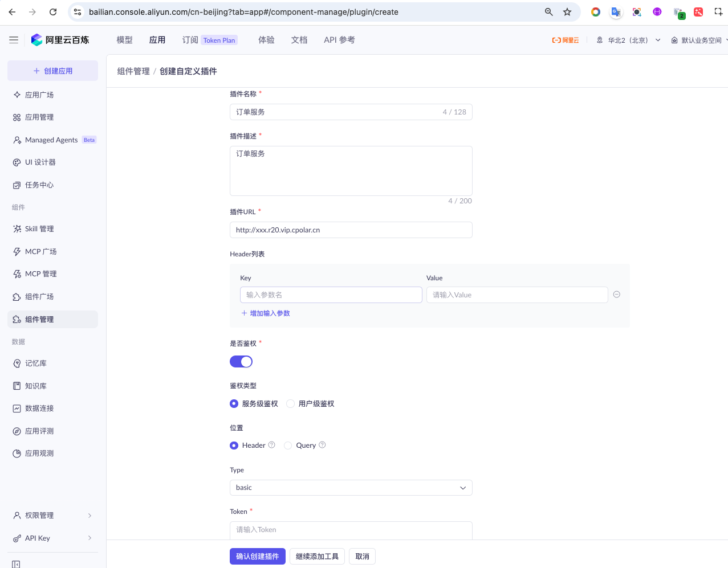
Task: Open the 华北2（北京） region dropdown
Action: [629, 40]
